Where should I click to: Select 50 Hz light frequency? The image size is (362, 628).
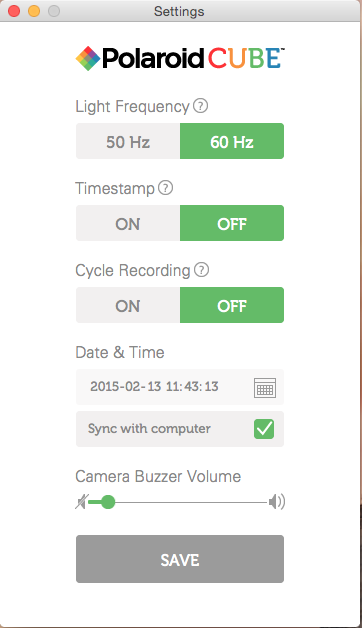(128, 141)
